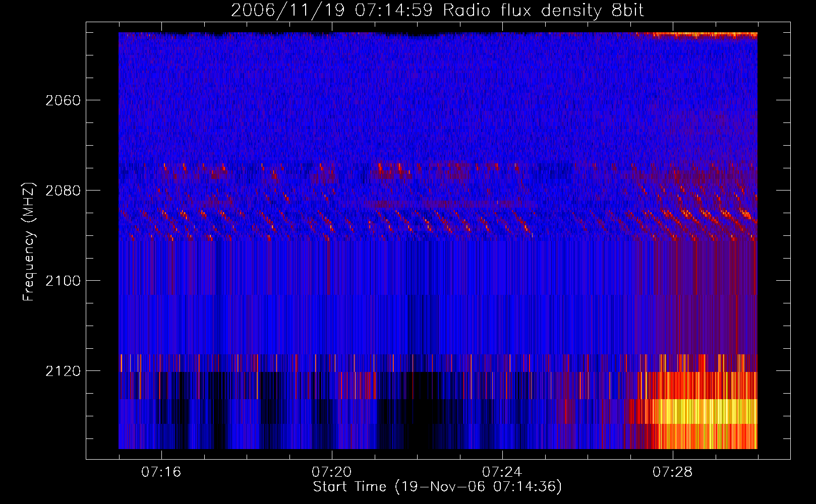
Task: Click the 07:16 time tick label
Action: [161, 472]
